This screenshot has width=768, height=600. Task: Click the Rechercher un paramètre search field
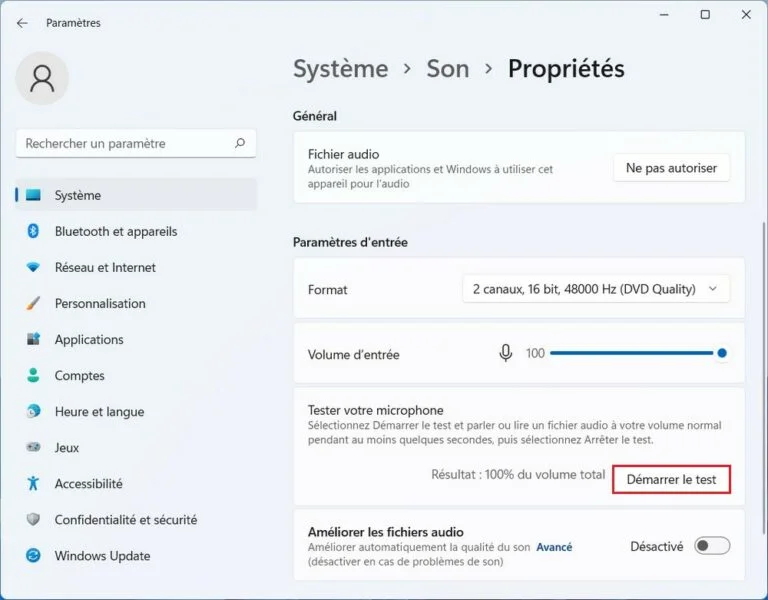pos(125,144)
